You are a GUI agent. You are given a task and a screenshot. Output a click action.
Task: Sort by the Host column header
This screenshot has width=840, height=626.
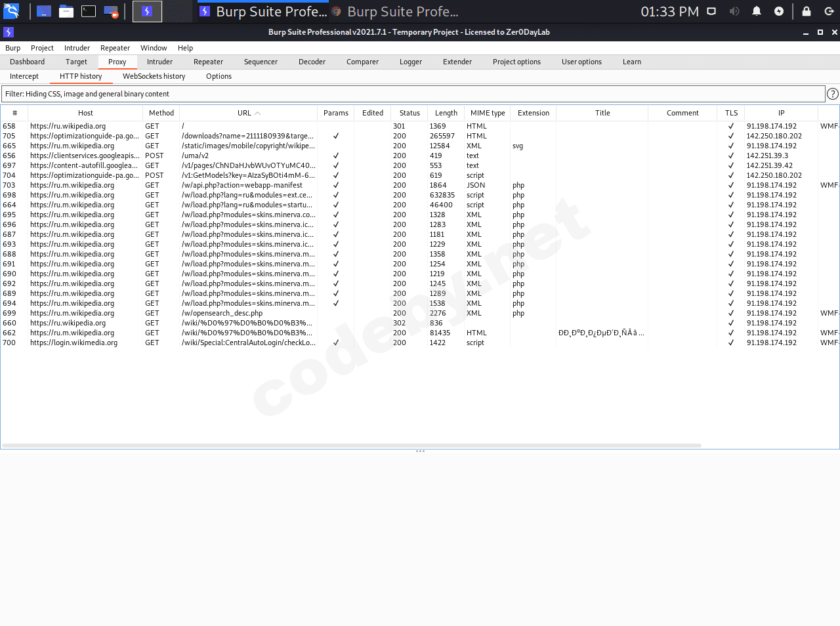point(85,113)
